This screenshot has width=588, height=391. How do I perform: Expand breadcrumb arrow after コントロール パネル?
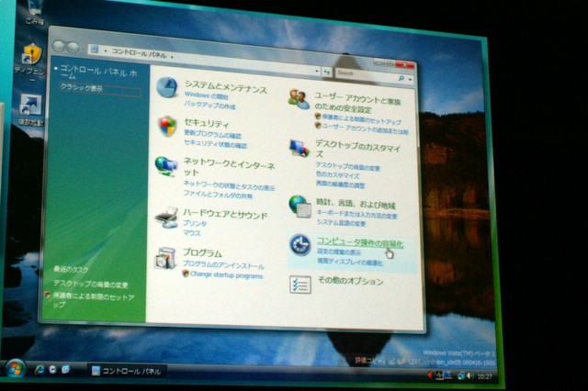172,57
